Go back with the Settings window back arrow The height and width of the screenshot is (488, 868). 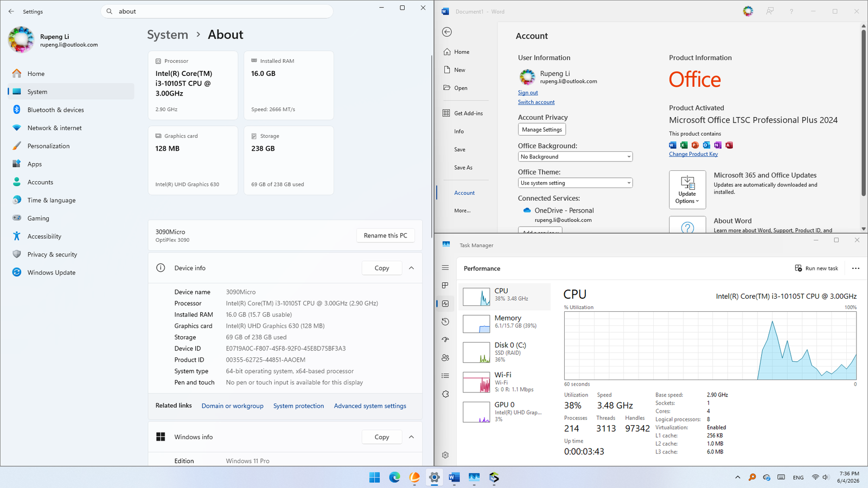(11, 11)
